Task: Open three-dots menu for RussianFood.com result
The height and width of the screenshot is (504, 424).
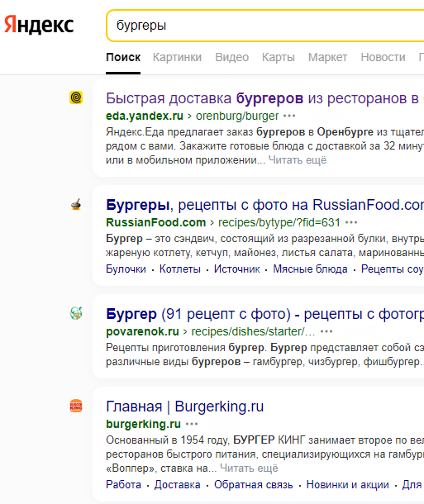Action: (x=351, y=222)
